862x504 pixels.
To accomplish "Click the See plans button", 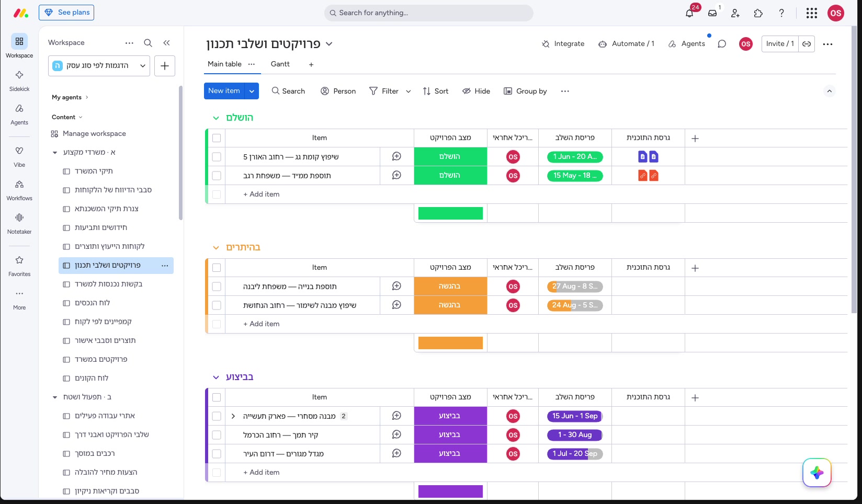I will click(66, 13).
